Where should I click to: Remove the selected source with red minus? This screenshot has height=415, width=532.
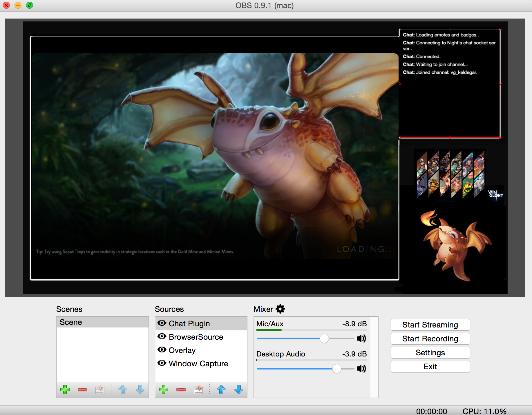181,389
